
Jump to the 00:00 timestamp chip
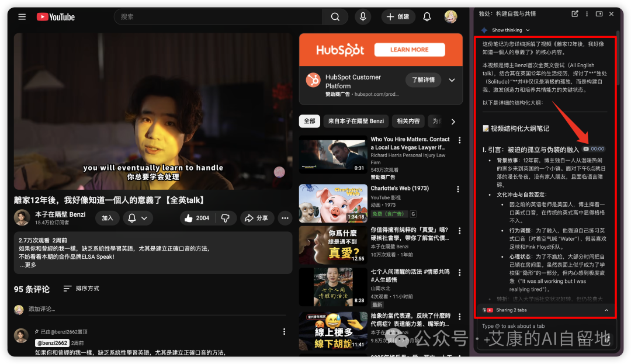pos(594,149)
